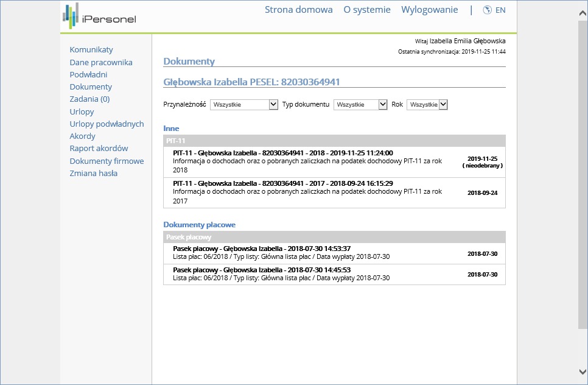
Task: Open Pasek płacowy from 14:53:37
Action: (261, 249)
